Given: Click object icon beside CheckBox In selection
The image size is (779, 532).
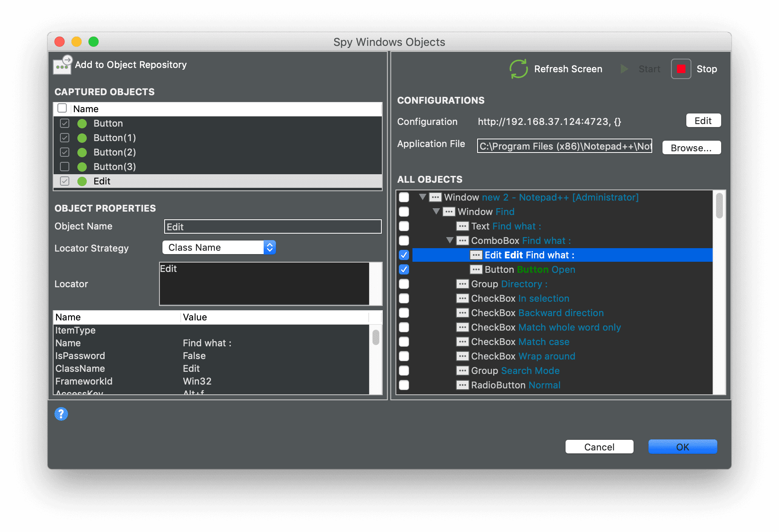Looking at the screenshot, I should pos(462,298).
